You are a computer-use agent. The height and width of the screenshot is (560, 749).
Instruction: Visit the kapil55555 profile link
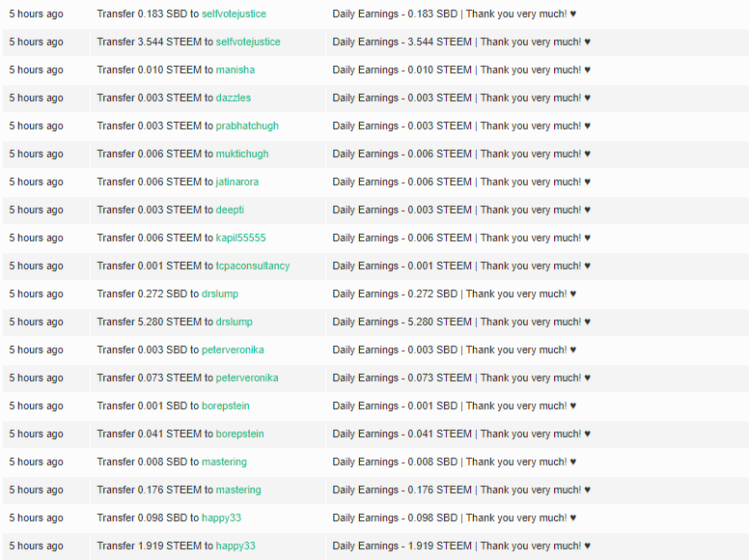[x=240, y=238]
